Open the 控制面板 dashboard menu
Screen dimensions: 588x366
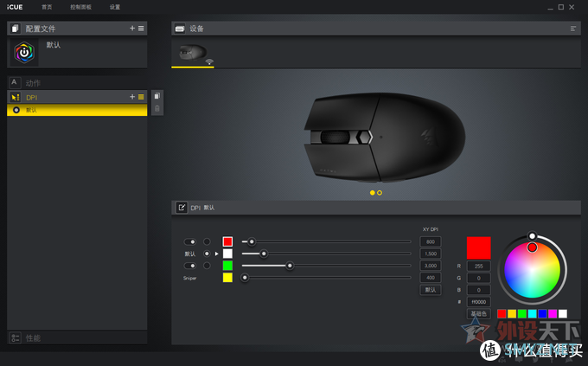coord(80,7)
